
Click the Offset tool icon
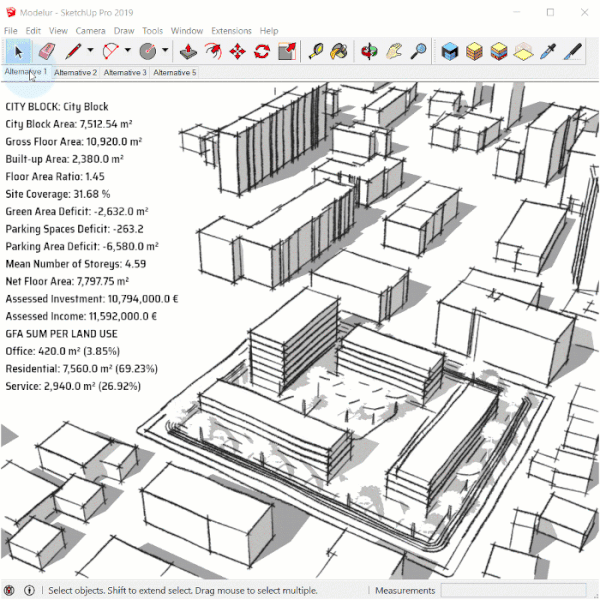213,51
